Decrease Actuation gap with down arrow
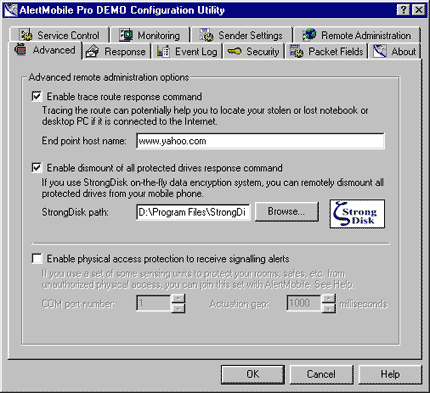Image resolution: width=430 pixels, height=393 pixels. [329, 308]
